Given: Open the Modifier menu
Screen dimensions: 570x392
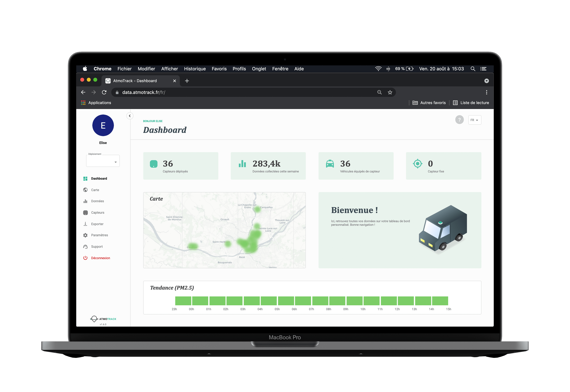Looking at the screenshot, I should [x=146, y=69].
